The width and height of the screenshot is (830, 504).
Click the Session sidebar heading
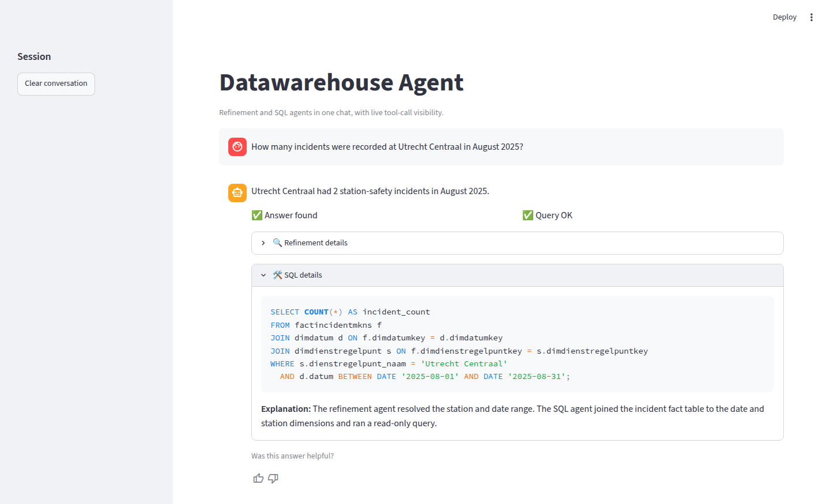[x=34, y=56]
